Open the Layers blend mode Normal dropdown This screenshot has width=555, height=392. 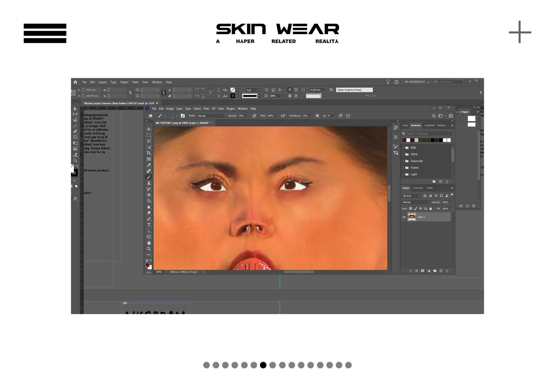point(416,202)
